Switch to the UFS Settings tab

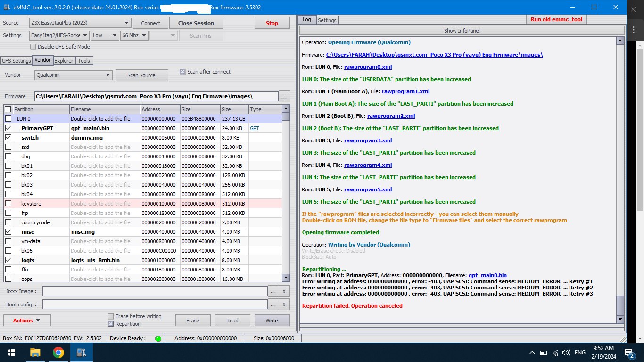click(16, 60)
